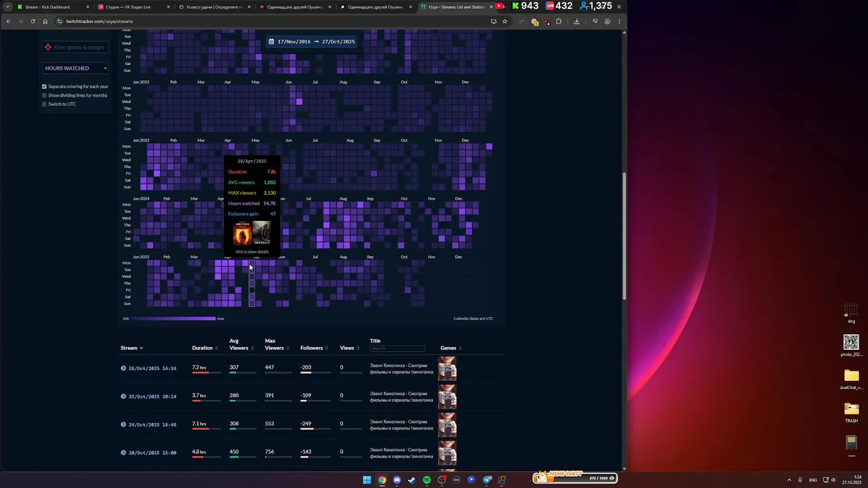Open the photo_202 QR image on desktop
Viewport: 868px width, 488px height.
click(x=851, y=346)
